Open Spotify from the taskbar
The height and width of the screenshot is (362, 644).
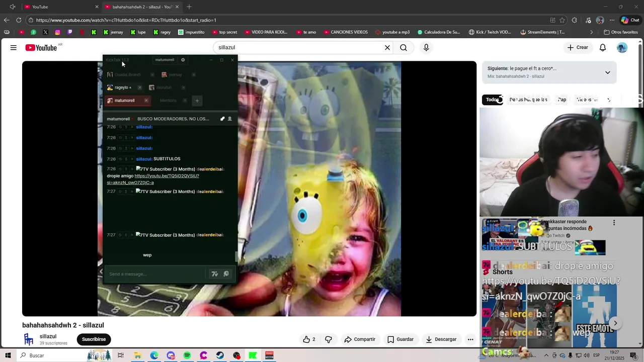click(187, 355)
